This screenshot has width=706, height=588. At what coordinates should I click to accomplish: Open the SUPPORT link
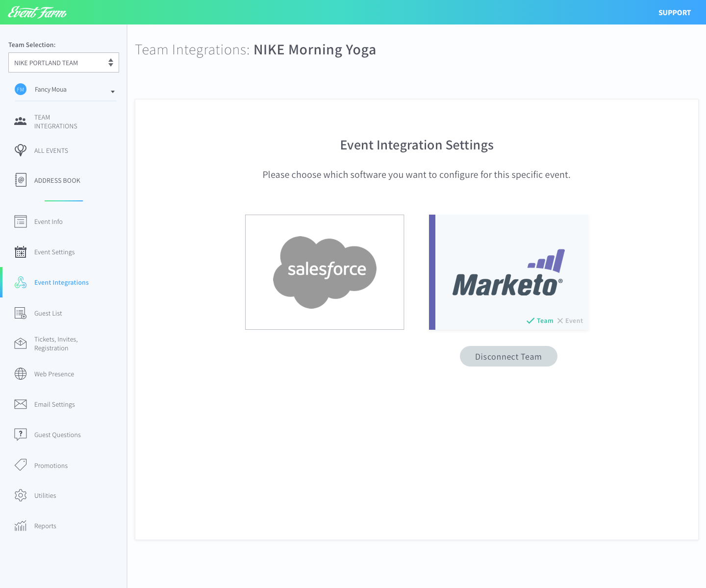point(675,13)
